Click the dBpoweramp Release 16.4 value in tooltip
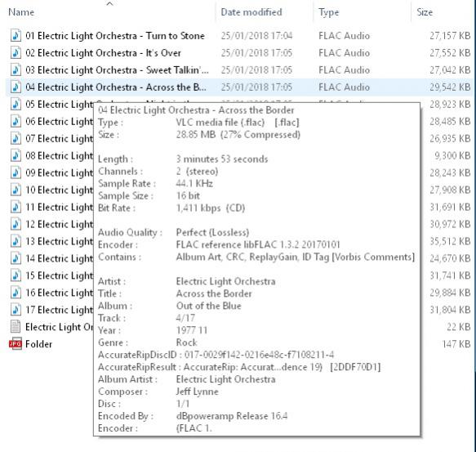The width and height of the screenshot is (476, 452). 232,416
